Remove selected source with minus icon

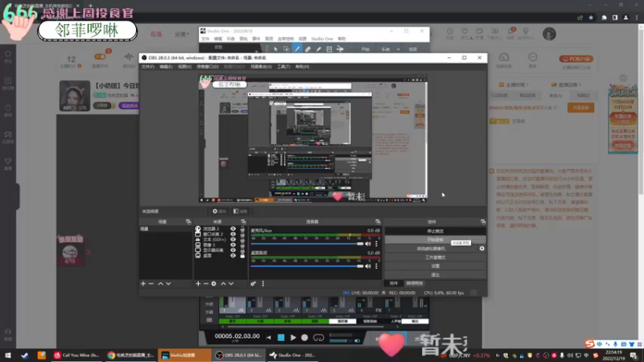coord(206,284)
